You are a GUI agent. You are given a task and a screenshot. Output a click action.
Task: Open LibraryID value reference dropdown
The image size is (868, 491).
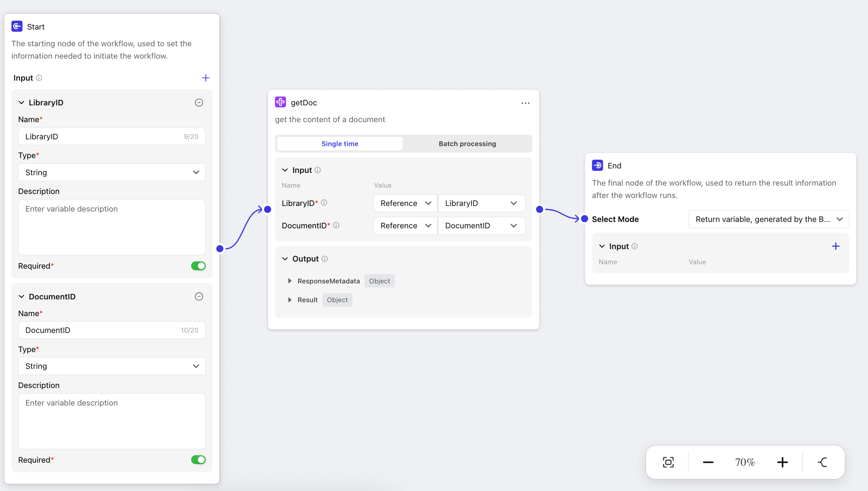point(481,203)
